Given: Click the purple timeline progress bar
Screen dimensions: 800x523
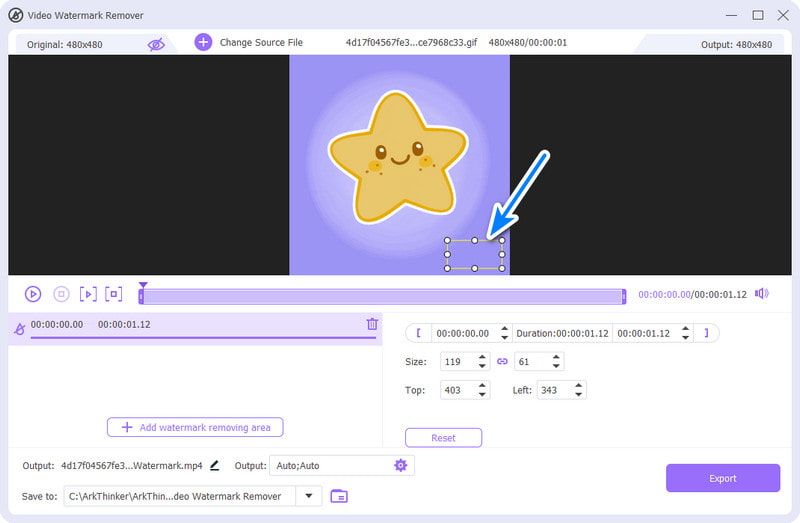Looking at the screenshot, I should tap(382, 296).
